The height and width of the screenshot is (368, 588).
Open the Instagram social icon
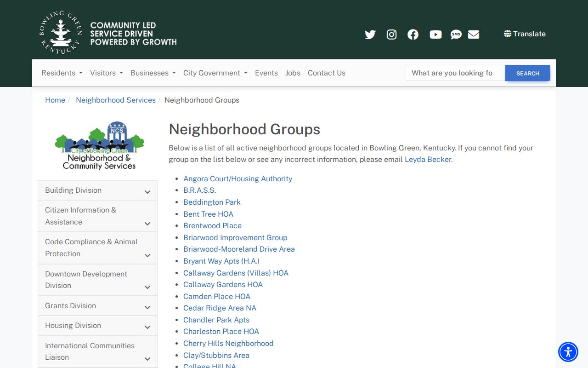(391, 34)
